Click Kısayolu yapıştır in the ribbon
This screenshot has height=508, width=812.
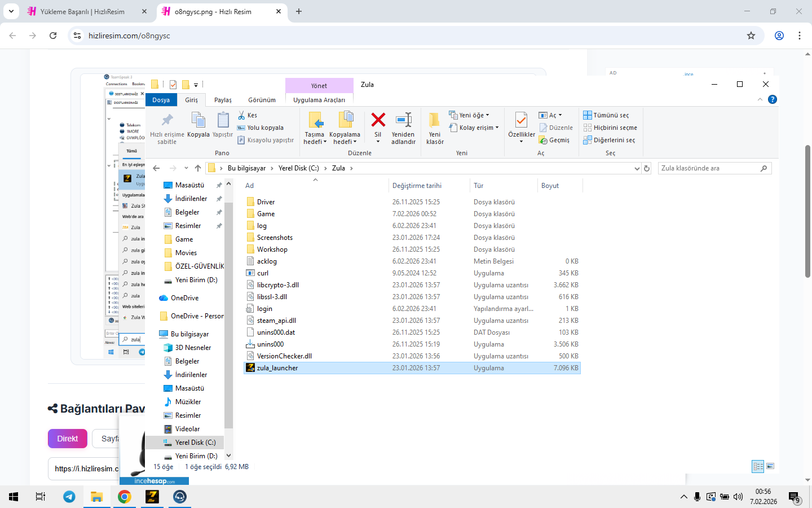266,140
